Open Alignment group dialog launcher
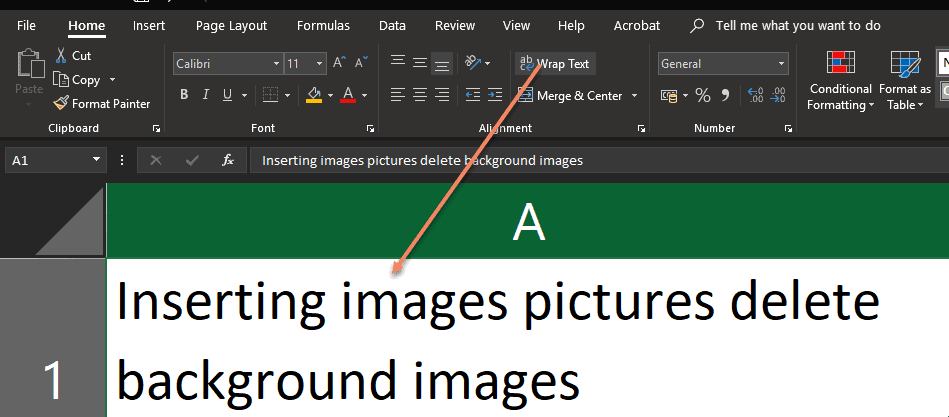Screen dimensions: 949x417 pos(641,128)
